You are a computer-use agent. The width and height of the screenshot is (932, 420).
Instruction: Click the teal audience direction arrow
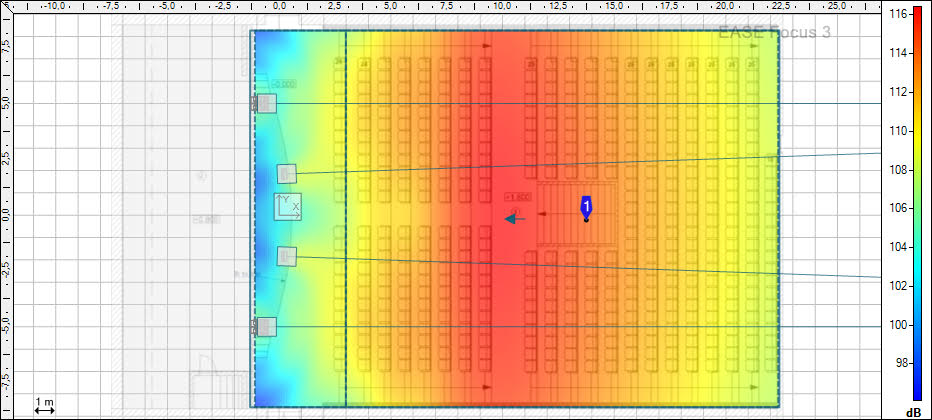tap(515, 218)
